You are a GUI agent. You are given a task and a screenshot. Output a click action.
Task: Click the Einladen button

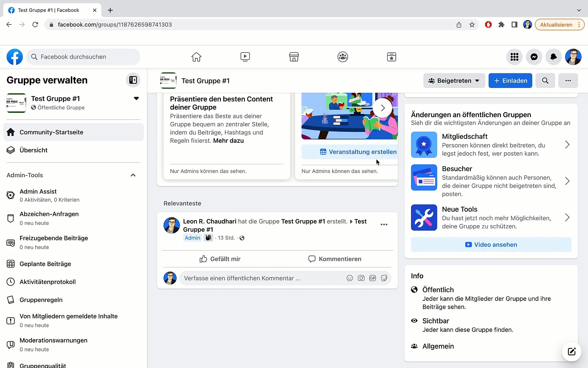coord(510,81)
